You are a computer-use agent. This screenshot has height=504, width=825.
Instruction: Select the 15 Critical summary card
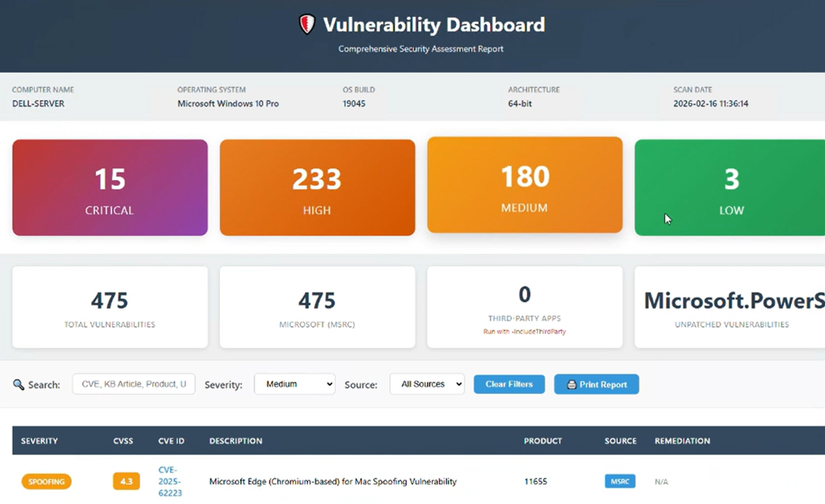point(110,188)
